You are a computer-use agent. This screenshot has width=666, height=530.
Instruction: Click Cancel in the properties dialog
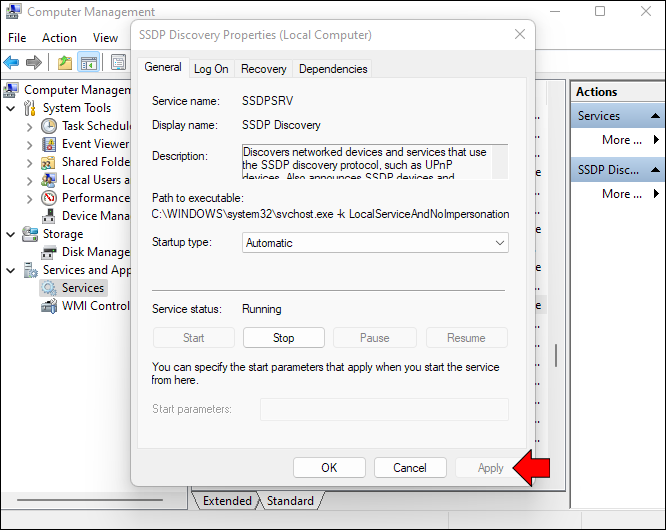(410, 468)
